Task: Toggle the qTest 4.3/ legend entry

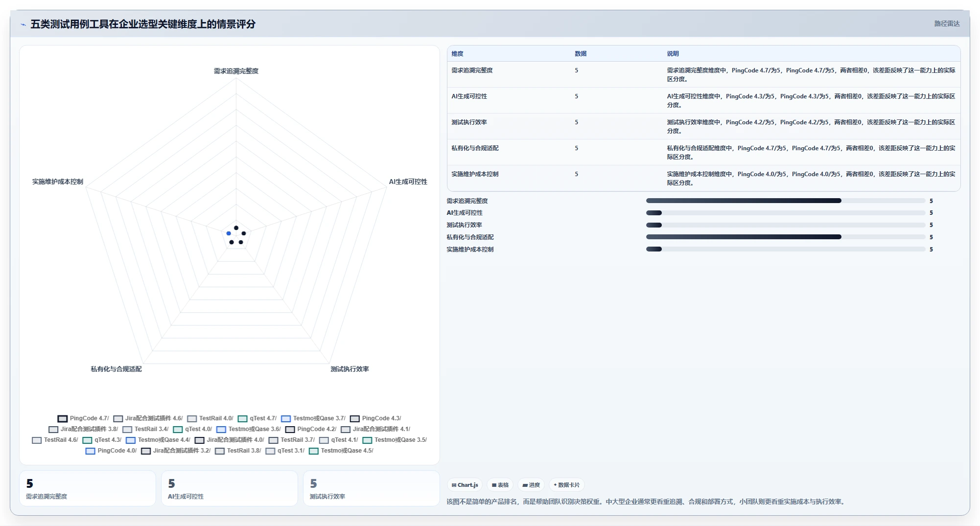Action: [102, 440]
